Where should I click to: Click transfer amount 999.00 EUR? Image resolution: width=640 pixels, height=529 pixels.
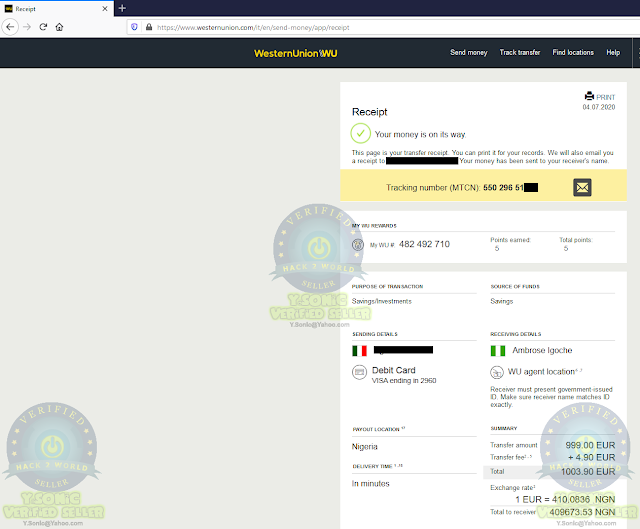pos(590,445)
